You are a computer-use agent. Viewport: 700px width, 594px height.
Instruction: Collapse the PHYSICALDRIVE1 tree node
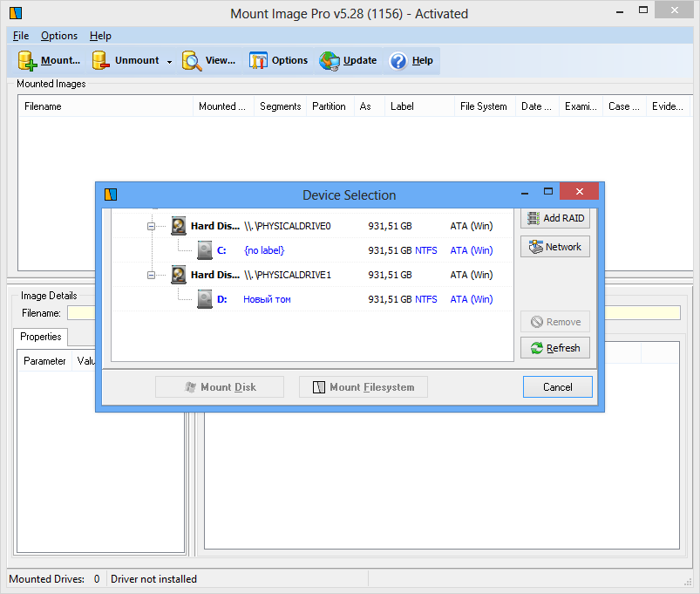coord(151,275)
